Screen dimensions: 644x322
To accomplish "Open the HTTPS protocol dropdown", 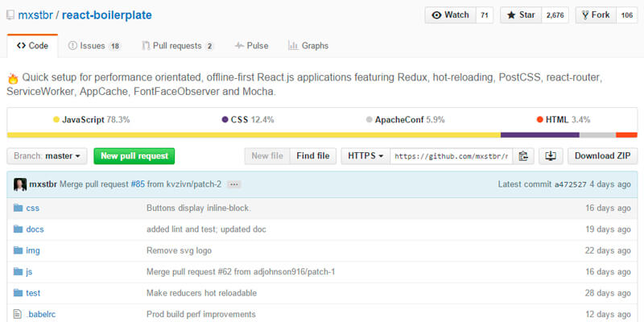I will tap(365, 156).
